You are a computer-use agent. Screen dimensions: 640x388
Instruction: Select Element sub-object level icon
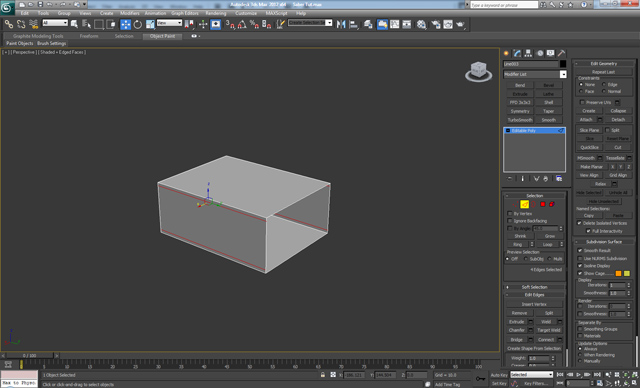[x=552, y=204]
